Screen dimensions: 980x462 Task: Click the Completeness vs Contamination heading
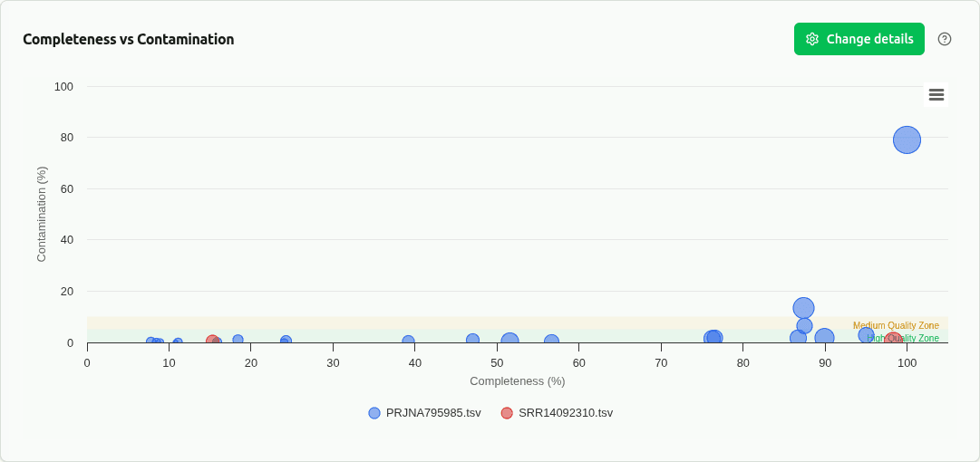click(129, 40)
